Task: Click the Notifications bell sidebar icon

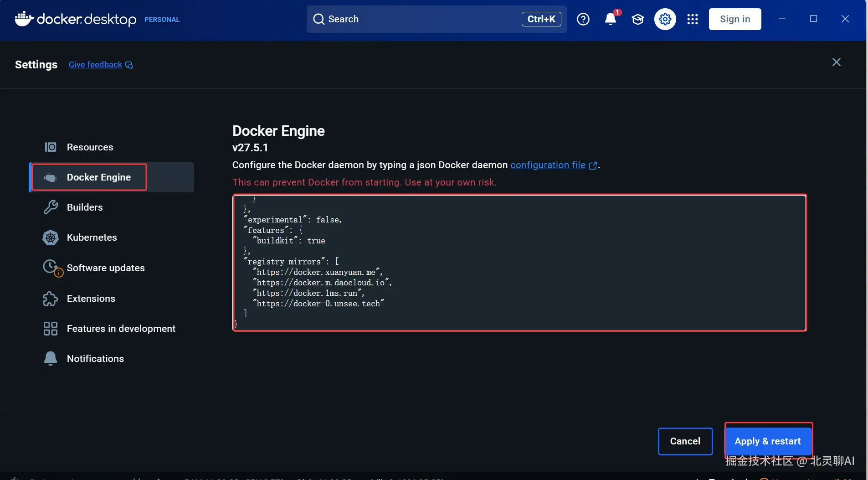Action: [51, 359]
